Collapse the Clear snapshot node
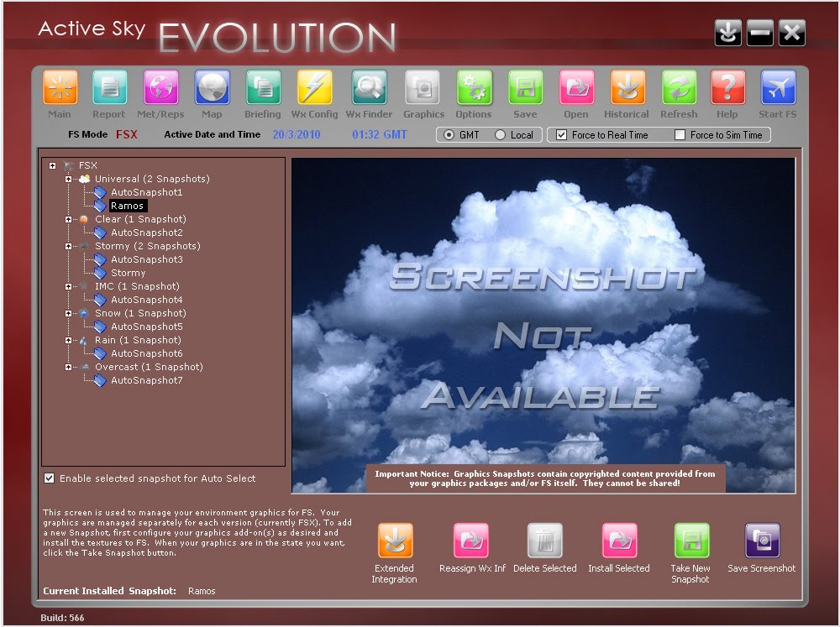This screenshot has height=627, width=840. tap(68, 219)
